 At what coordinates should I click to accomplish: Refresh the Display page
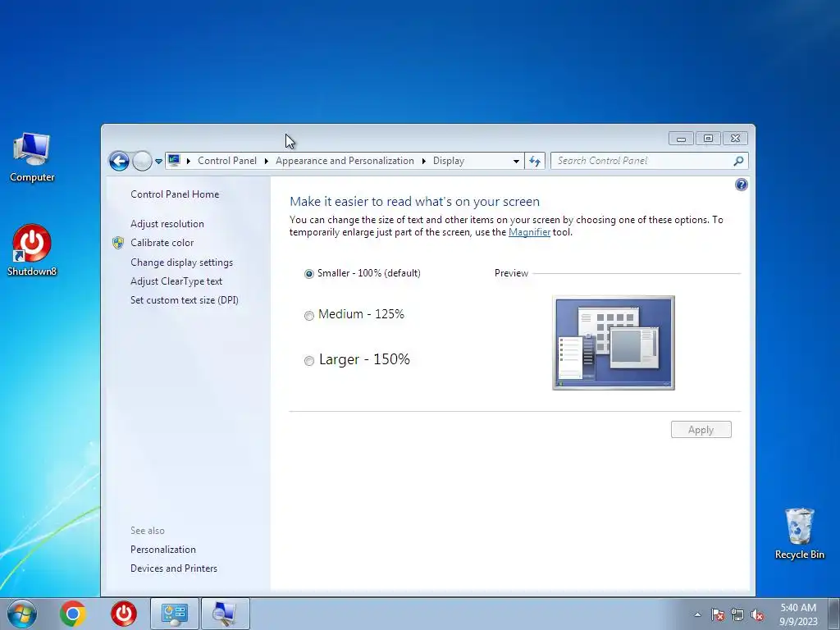tap(535, 161)
